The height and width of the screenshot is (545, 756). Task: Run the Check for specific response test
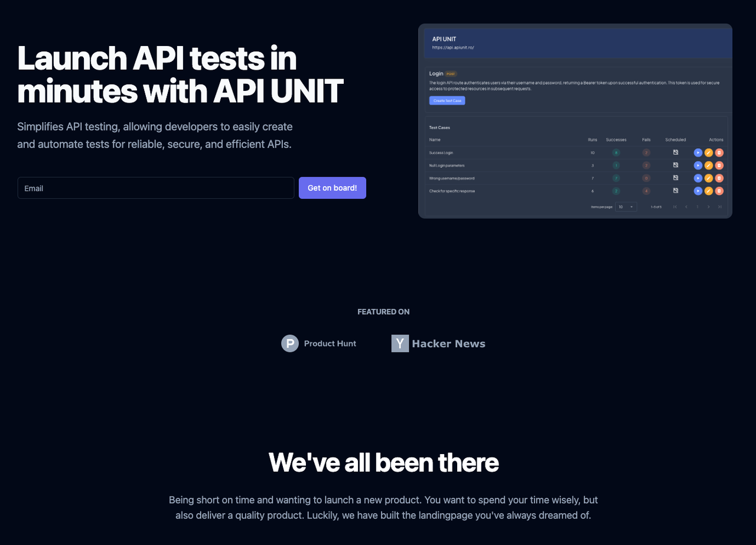coord(698,191)
